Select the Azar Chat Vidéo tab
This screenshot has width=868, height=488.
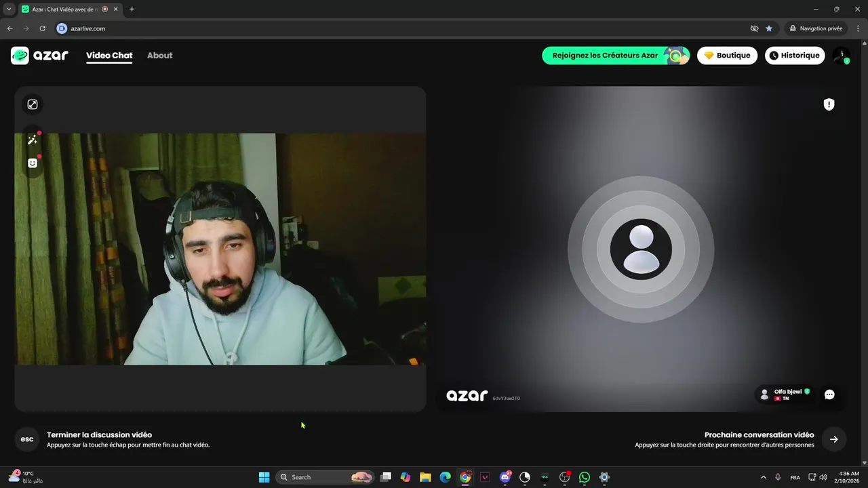64,9
